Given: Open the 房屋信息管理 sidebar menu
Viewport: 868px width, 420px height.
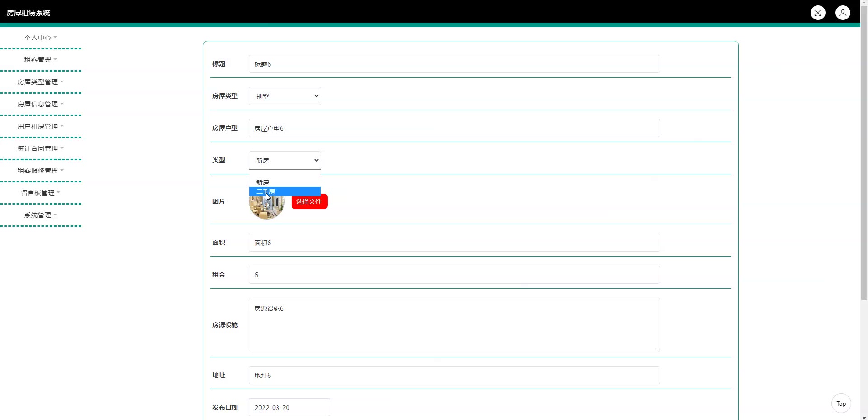Looking at the screenshot, I should 41,104.
